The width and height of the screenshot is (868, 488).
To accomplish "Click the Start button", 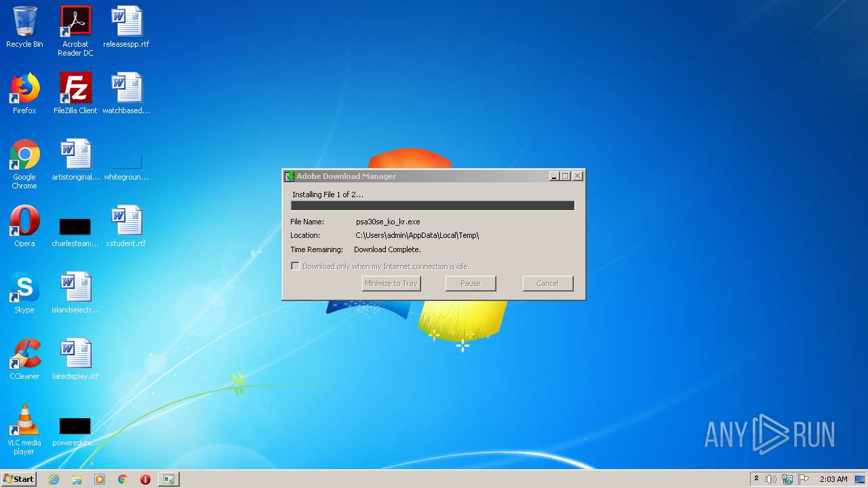I will point(19,479).
